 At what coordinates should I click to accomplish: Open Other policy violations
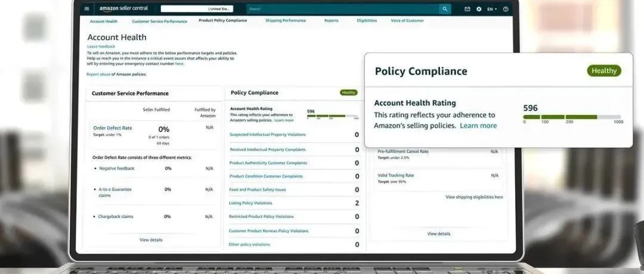point(249,244)
